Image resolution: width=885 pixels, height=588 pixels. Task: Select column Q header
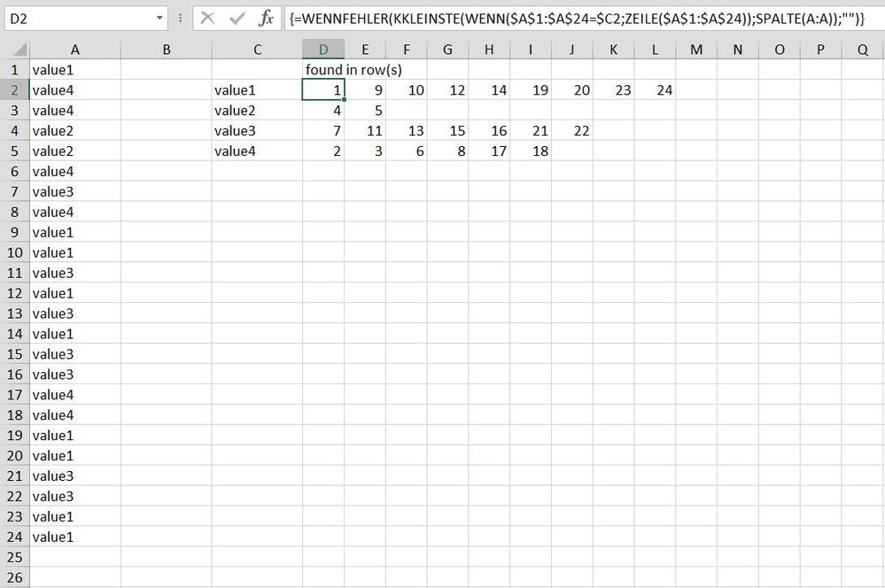click(863, 50)
